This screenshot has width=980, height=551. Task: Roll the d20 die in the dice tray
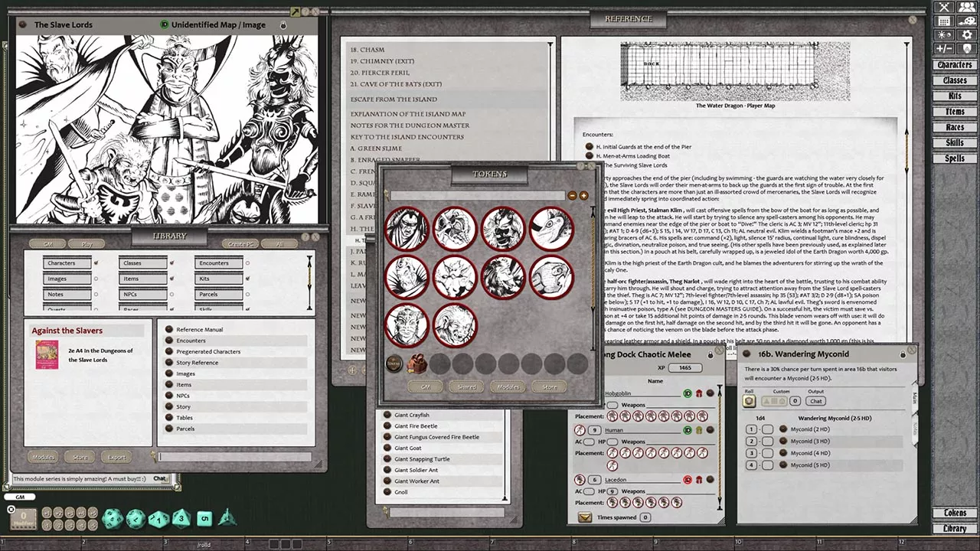pyautogui.click(x=113, y=518)
